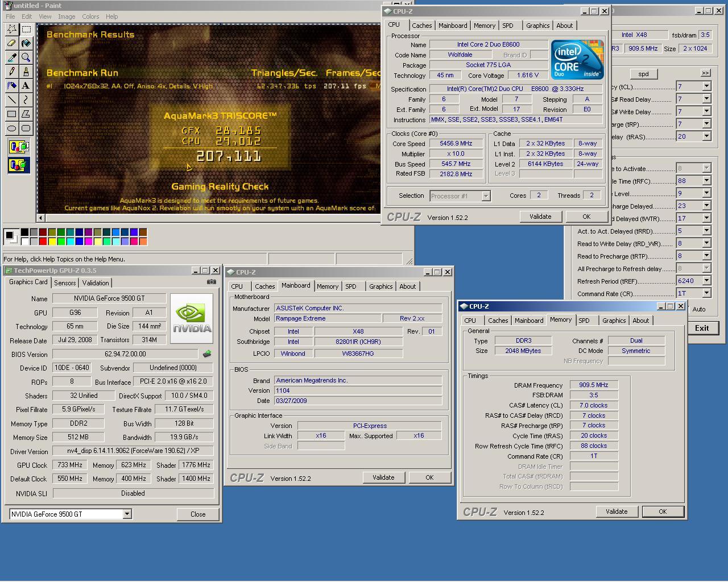
Task: Activate the Airbrush spray tool
Action: pos(11,86)
